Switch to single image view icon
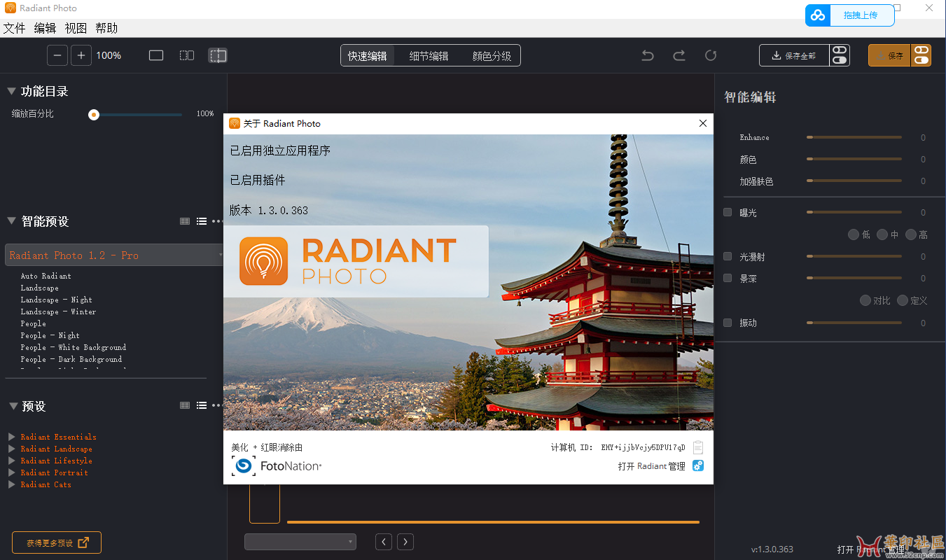Viewport: 946px width, 560px height. coord(156,55)
